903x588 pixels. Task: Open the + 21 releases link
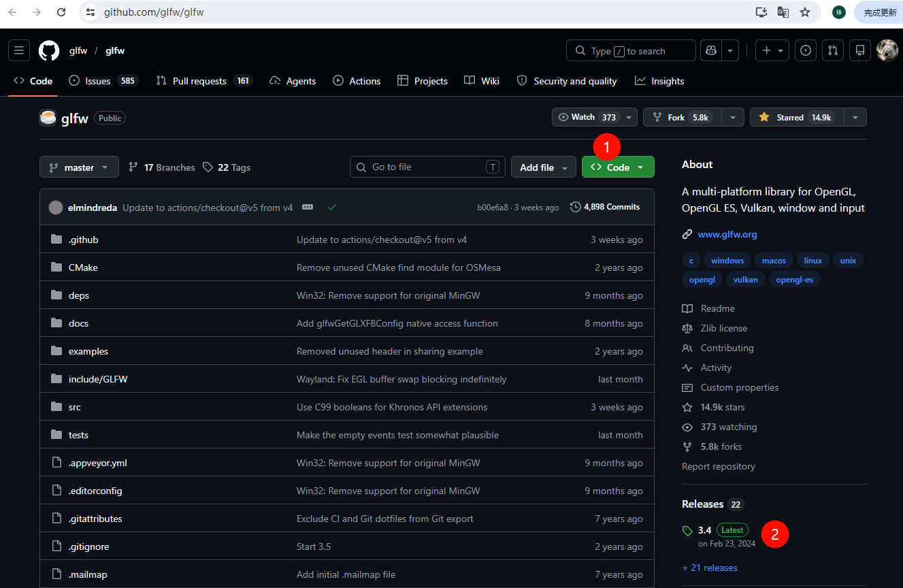[x=710, y=568]
